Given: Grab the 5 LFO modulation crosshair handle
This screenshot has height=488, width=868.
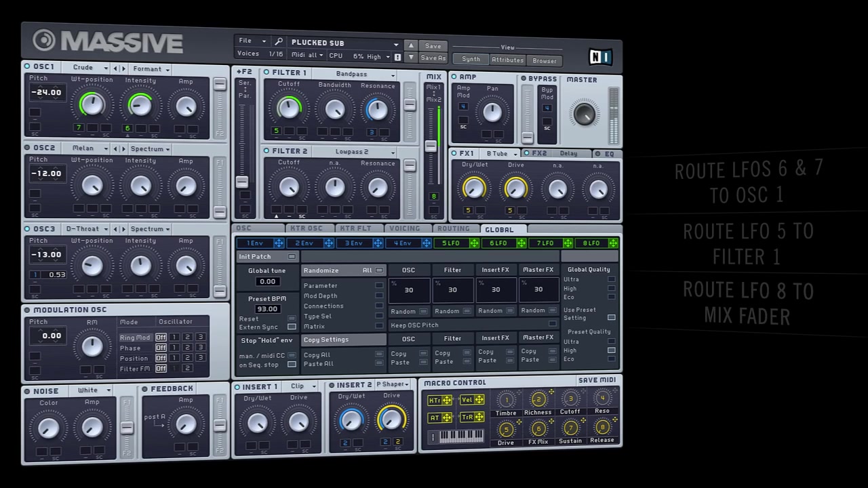Looking at the screenshot, I should click(x=474, y=243).
